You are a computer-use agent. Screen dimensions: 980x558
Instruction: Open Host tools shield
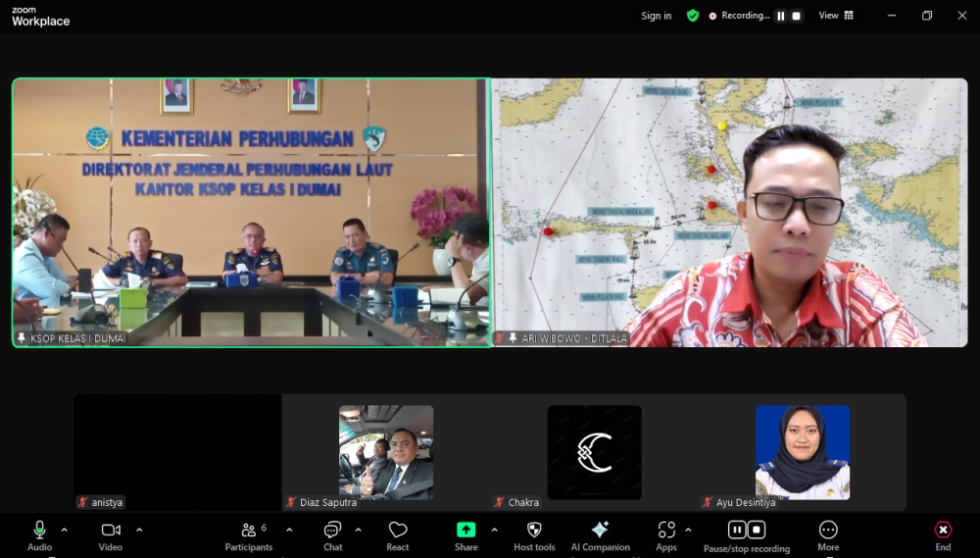tap(534, 536)
